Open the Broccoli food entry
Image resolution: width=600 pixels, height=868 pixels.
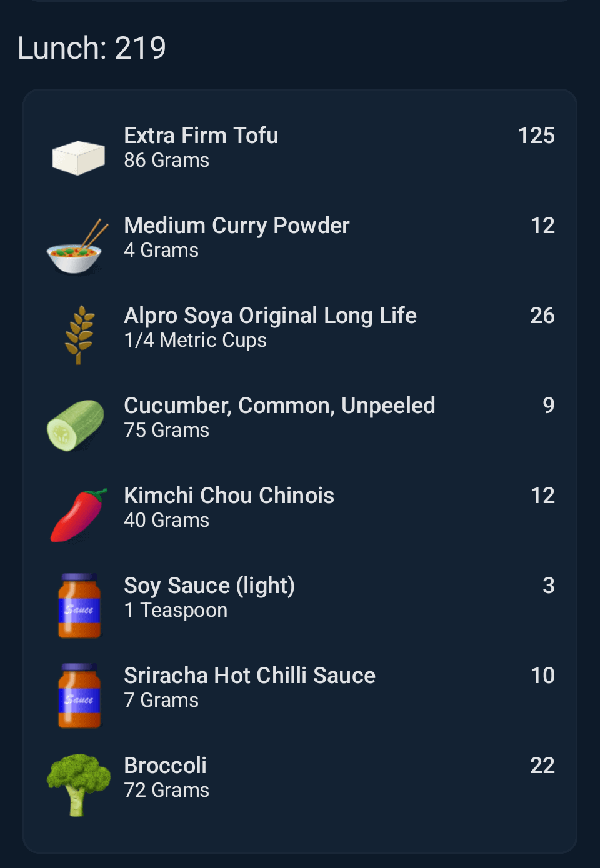coord(165,766)
